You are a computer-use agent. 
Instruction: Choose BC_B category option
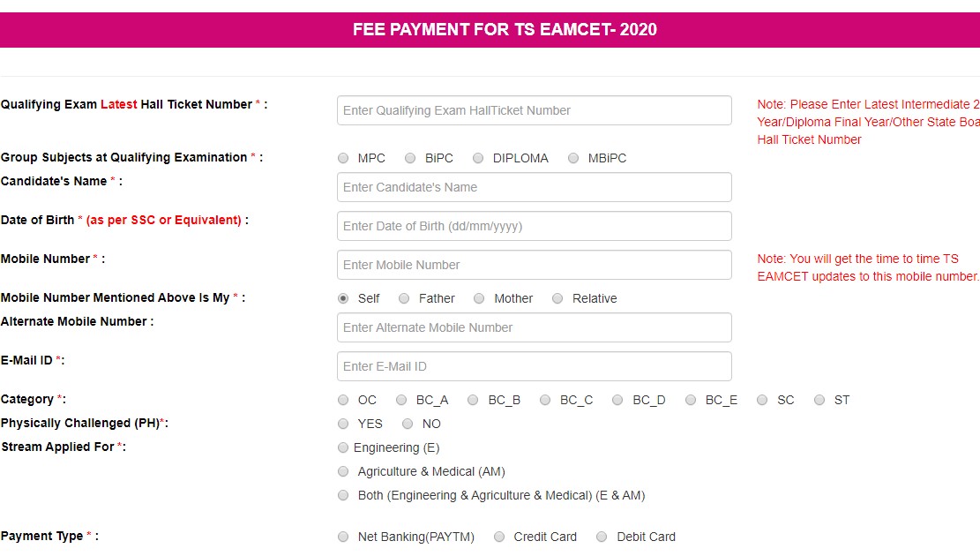[473, 401]
